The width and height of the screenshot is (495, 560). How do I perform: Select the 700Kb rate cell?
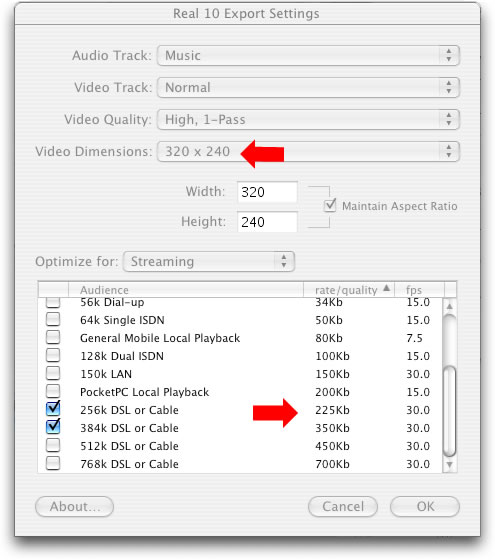(x=332, y=464)
